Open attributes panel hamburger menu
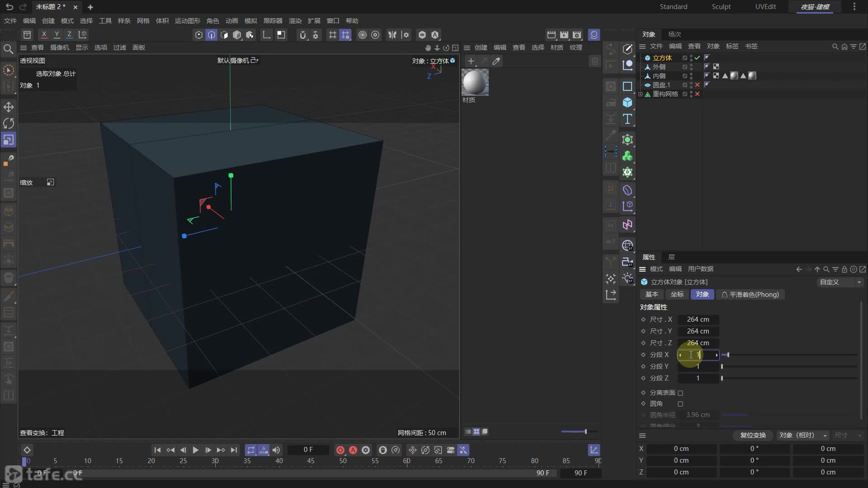The height and width of the screenshot is (488, 868). pyautogui.click(x=642, y=269)
